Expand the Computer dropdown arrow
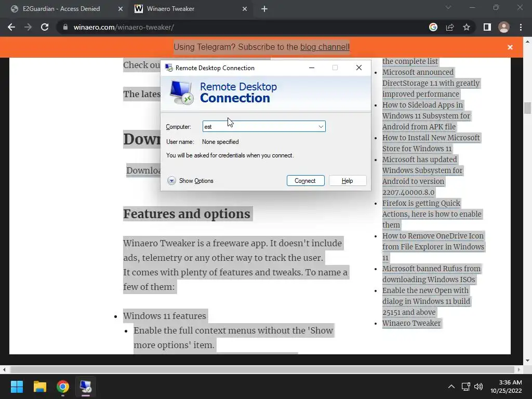Viewport: 532px width, 399px height. [x=321, y=127]
